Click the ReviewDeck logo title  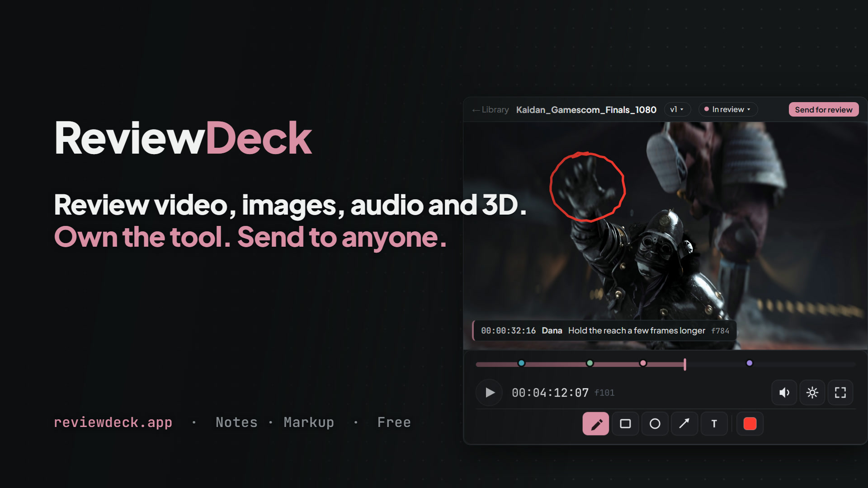[x=183, y=138]
